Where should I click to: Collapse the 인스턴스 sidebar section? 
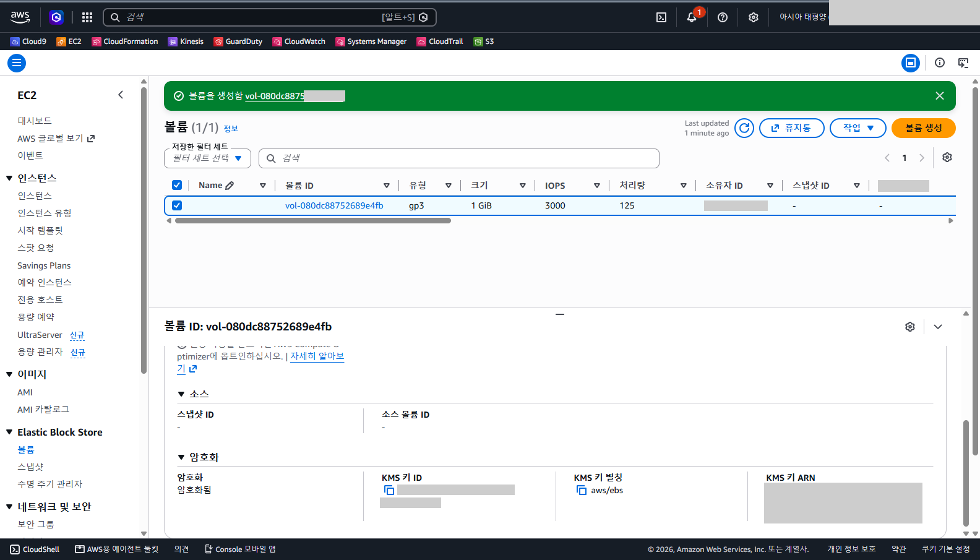coord(9,178)
